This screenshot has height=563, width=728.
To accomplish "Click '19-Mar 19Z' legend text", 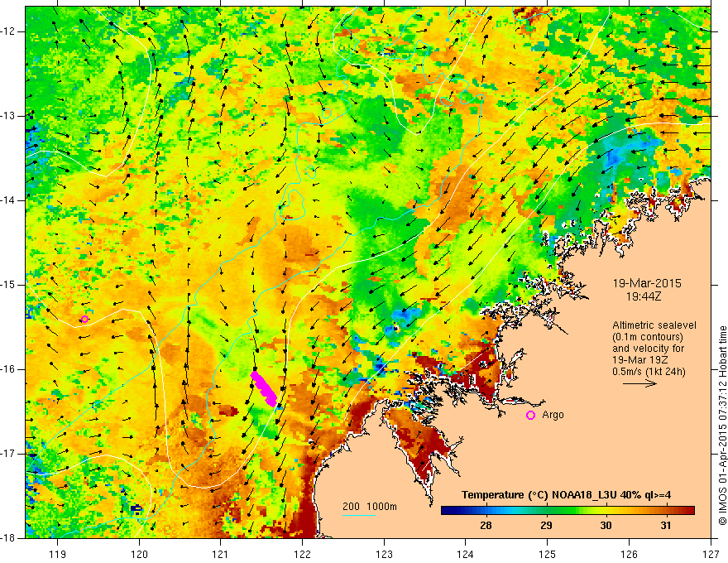I will (x=640, y=360).
